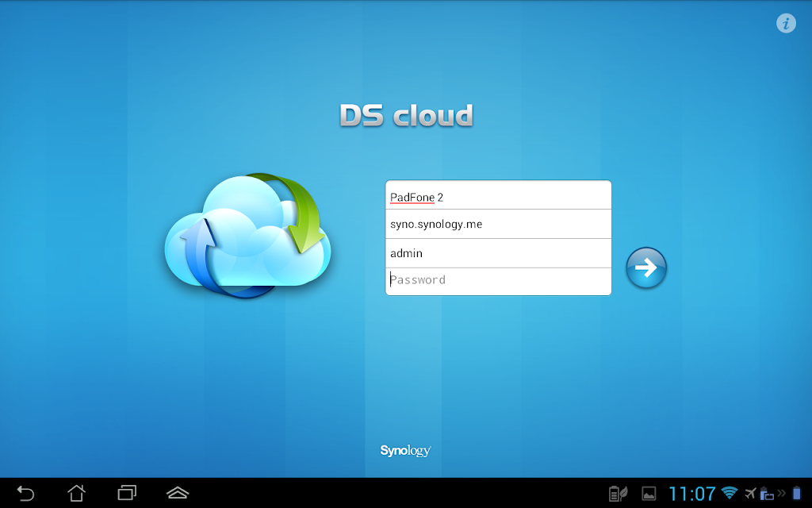Tap the Wi-Fi status icon

coord(730,493)
